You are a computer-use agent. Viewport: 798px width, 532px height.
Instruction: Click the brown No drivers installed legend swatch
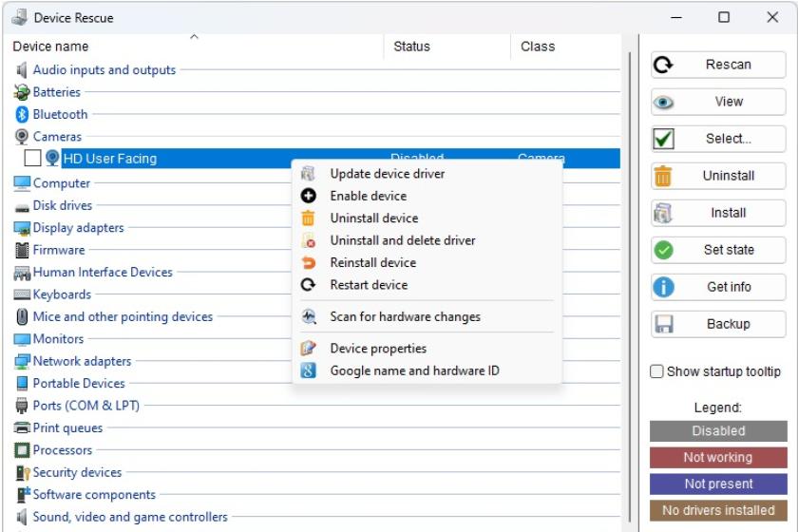click(x=718, y=510)
